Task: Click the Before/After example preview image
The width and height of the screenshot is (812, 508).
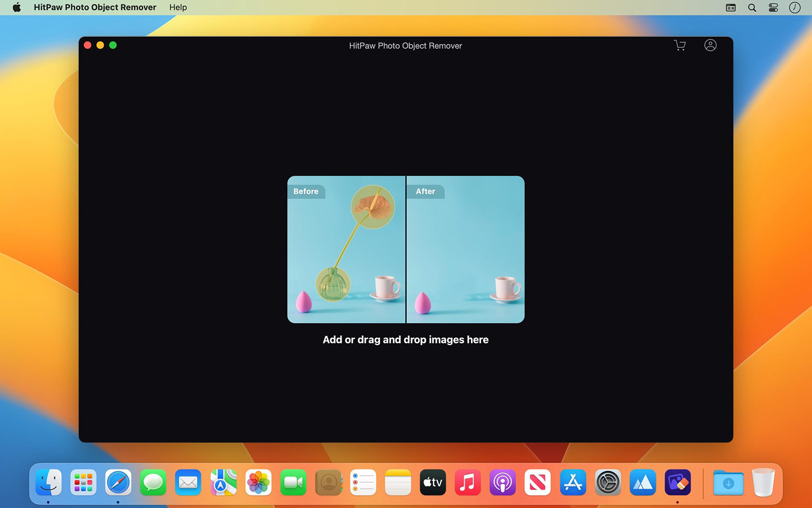Action: pyautogui.click(x=405, y=249)
